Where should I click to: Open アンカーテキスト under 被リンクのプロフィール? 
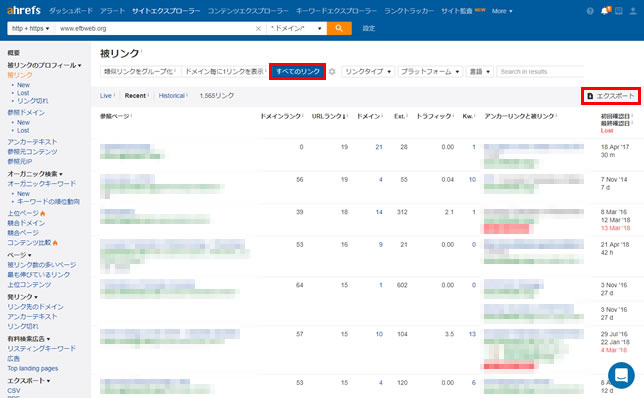coord(32,142)
